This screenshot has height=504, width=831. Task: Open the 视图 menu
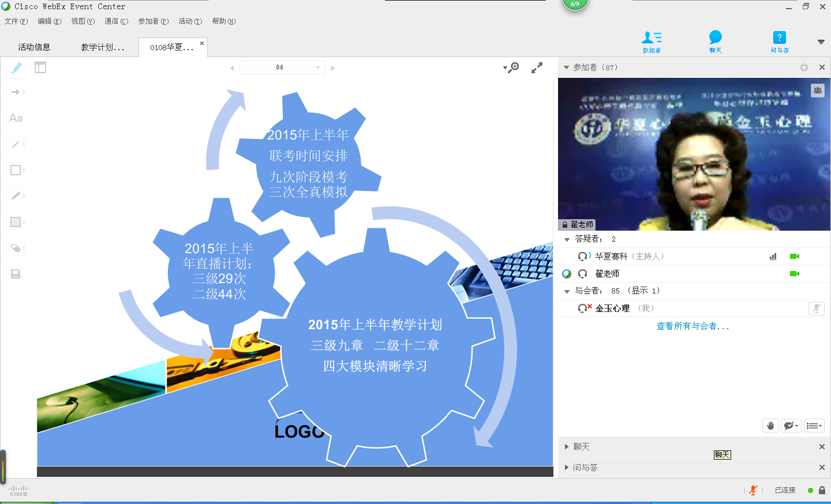pos(83,21)
